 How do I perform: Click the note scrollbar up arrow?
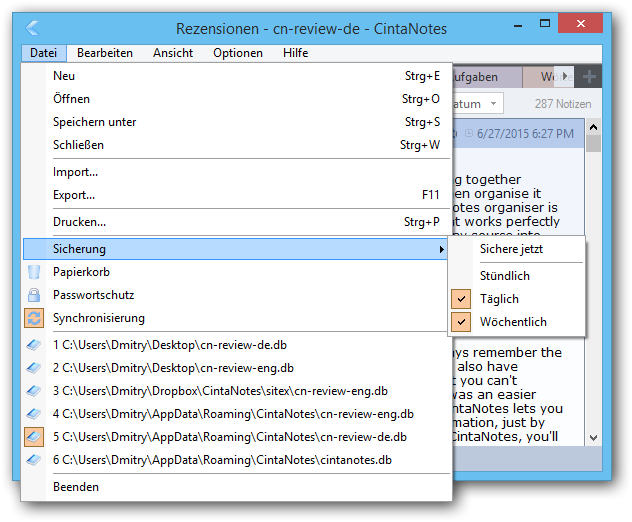point(593,127)
